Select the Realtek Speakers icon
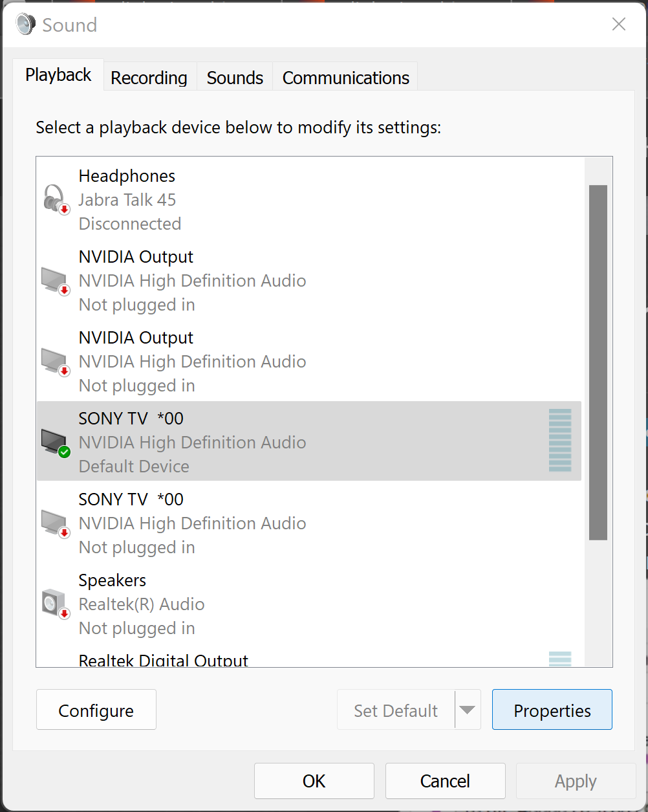The width and height of the screenshot is (648, 812). tap(56, 604)
